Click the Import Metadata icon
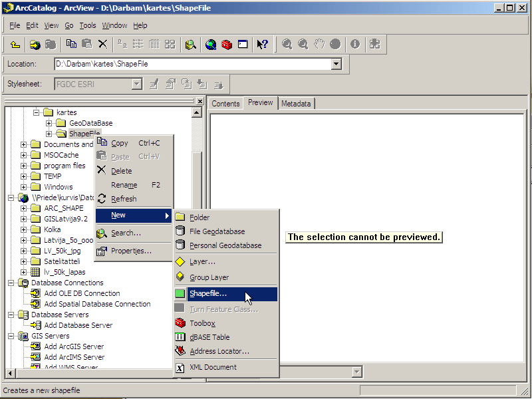The height and width of the screenshot is (399, 532). pos(203,84)
